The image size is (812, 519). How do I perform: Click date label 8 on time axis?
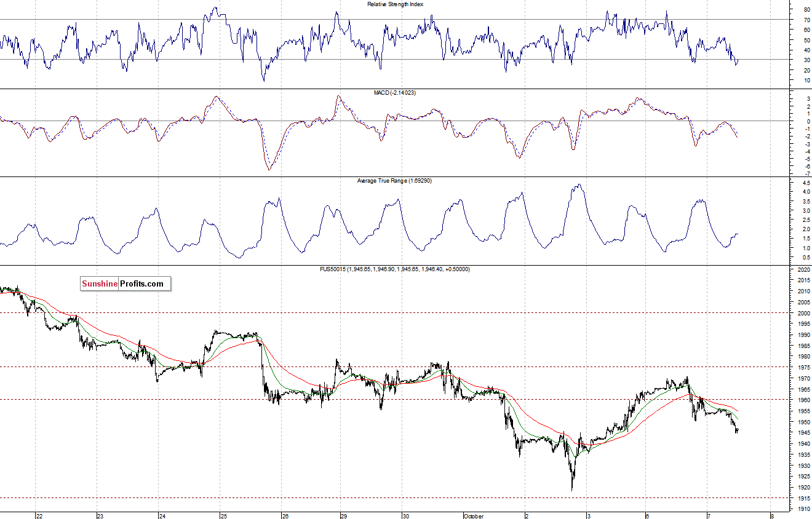click(771, 515)
